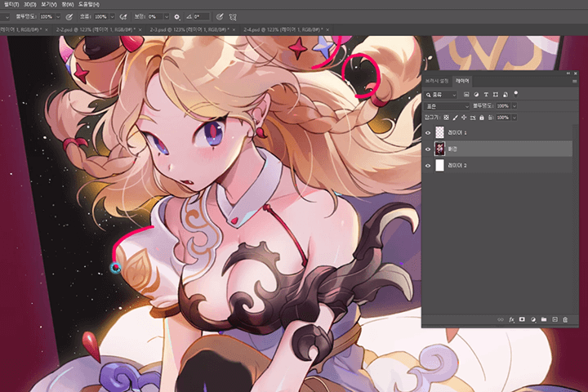Select the 레이어 tab in panel

(x=461, y=81)
